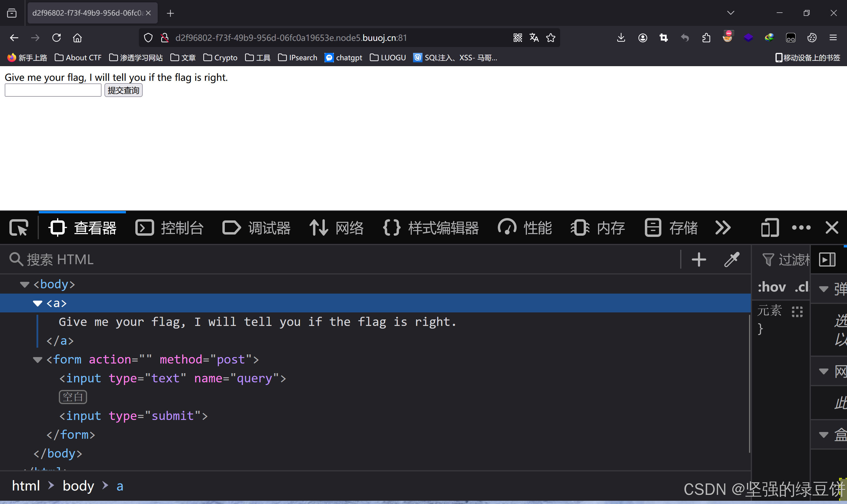Collapse the body element node
This screenshot has width=847, height=504.
(24, 284)
